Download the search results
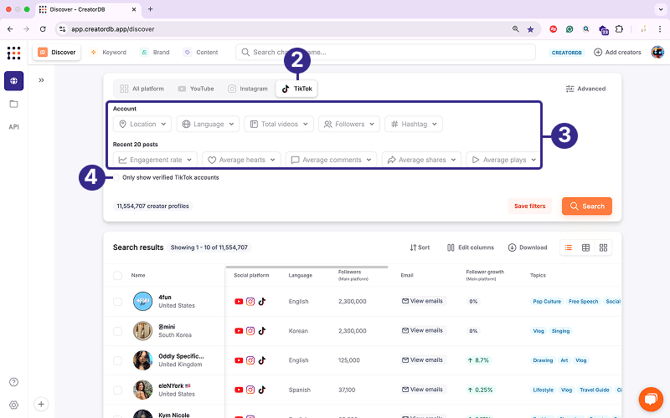Screen dimensions: 670x418 (528, 248)
